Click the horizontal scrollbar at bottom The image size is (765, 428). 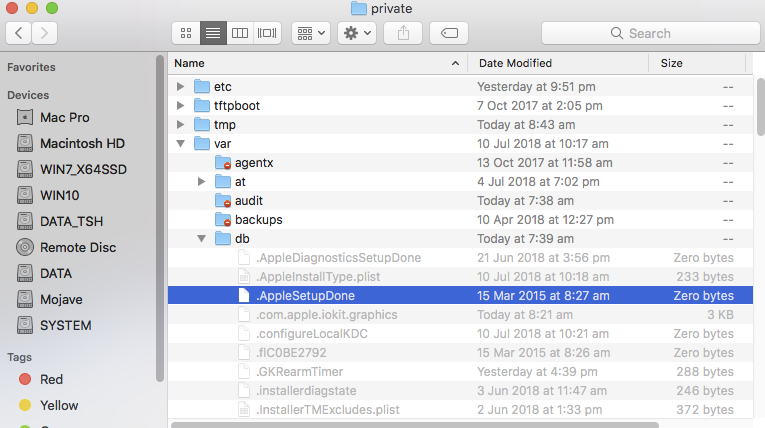coord(415,425)
